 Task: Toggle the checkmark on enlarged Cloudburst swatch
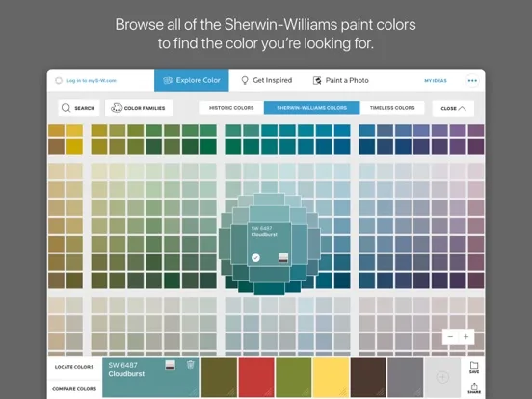[255, 258]
